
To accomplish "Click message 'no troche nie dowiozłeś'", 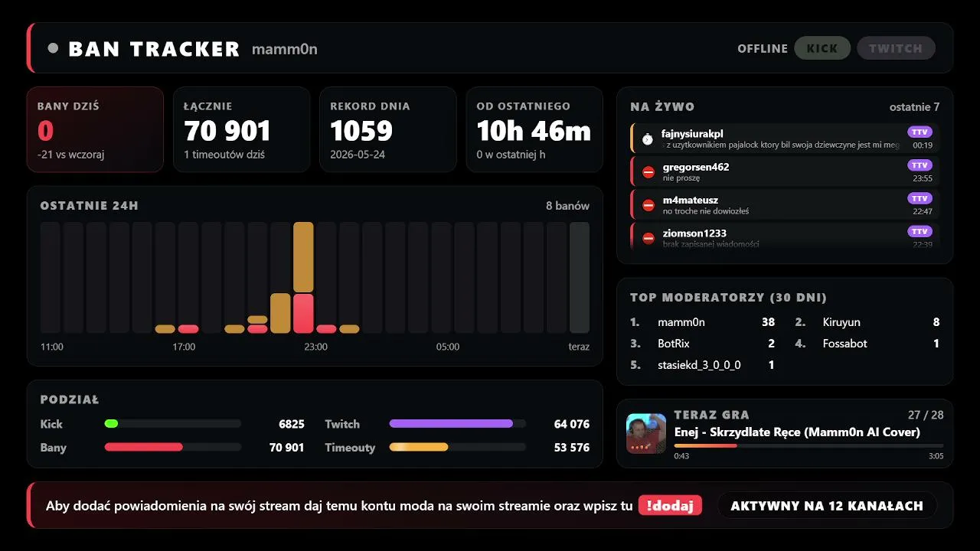I will 706,211.
